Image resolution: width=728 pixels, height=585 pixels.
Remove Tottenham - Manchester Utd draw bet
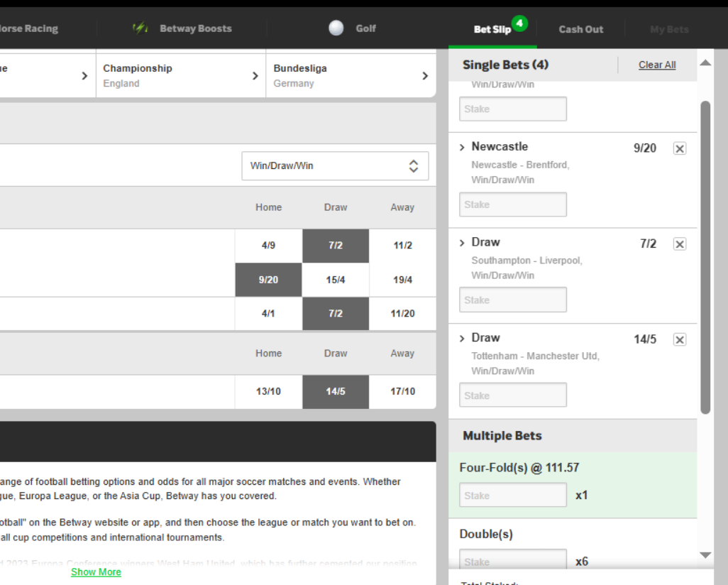tap(679, 339)
